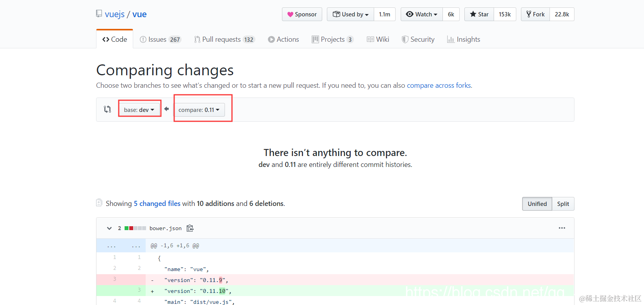Click the "name": "vue" diff line
644x305 pixels.
(335, 269)
